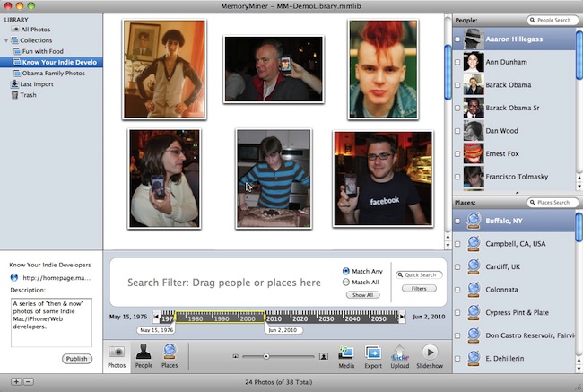Switch to the People view tab
Image resolution: width=583 pixels, height=392 pixels.
tap(143, 356)
